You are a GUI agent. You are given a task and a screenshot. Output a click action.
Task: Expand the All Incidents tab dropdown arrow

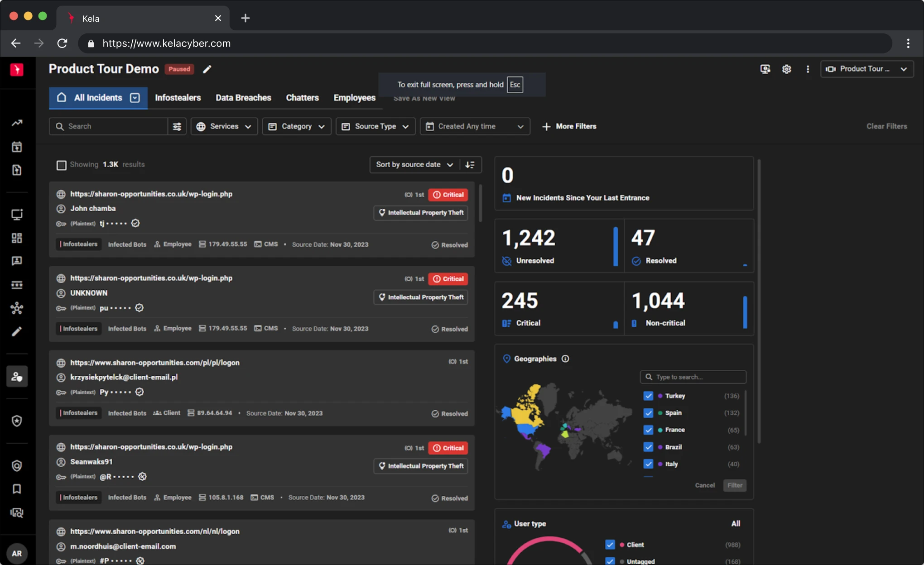pyautogui.click(x=135, y=98)
